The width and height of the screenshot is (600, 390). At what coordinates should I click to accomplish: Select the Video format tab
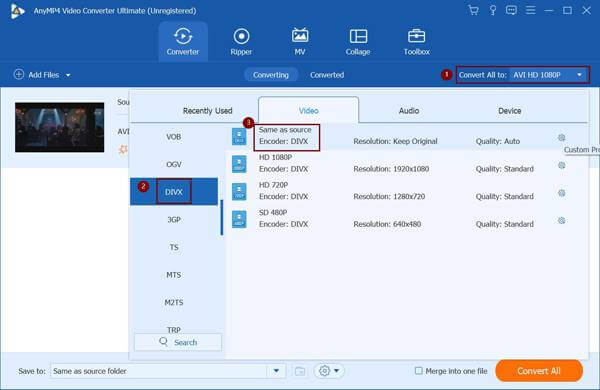click(308, 110)
